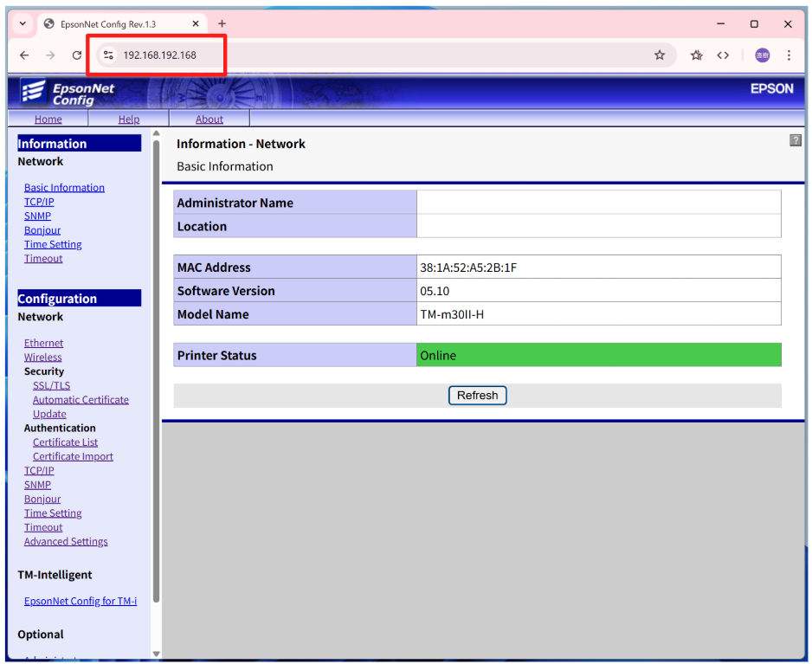Open the Wireless configuration link
This screenshot has height=664, width=812.
click(42, 357)
